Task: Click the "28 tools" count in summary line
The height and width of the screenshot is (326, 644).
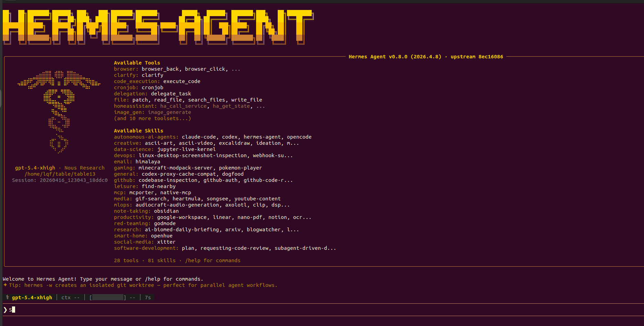Action: (x=126, y=260)
